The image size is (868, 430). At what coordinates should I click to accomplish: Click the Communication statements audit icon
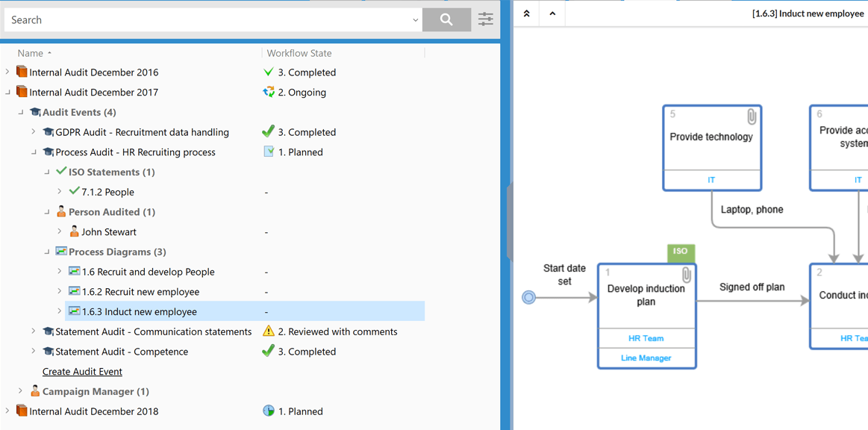[x=49, y=331]
